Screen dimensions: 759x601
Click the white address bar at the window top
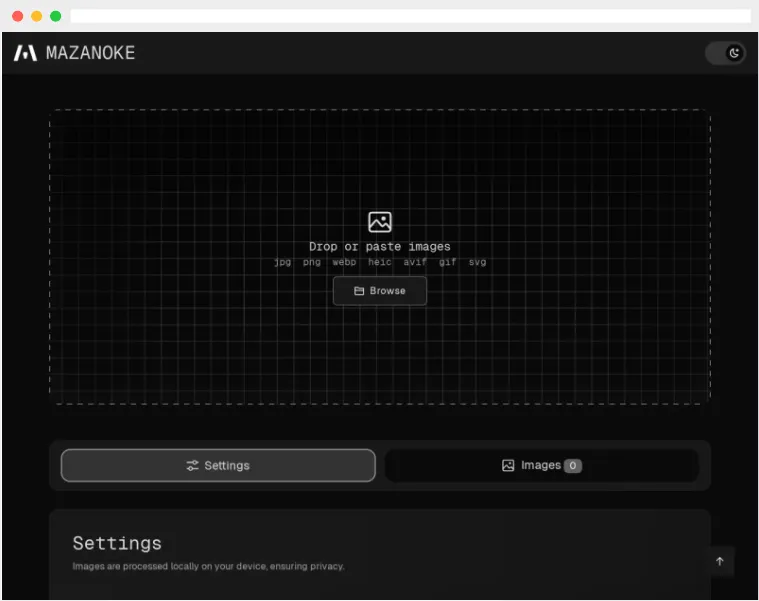pyautogui.click(x=410, y=16)
